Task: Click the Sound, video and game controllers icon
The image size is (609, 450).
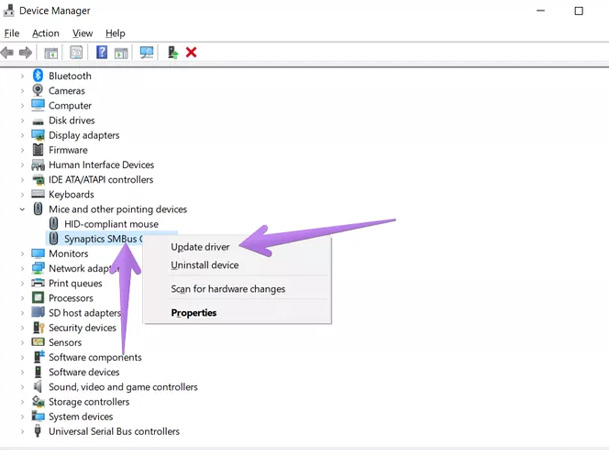Action: (38, 387)
